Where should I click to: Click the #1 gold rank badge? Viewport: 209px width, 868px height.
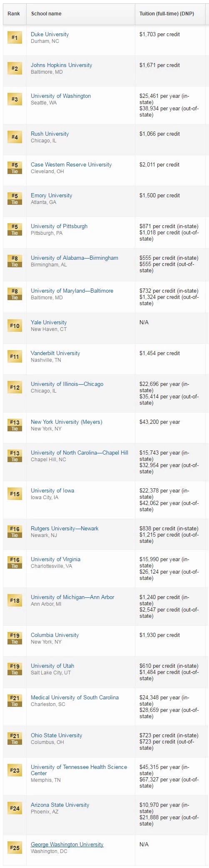point(15,37)
